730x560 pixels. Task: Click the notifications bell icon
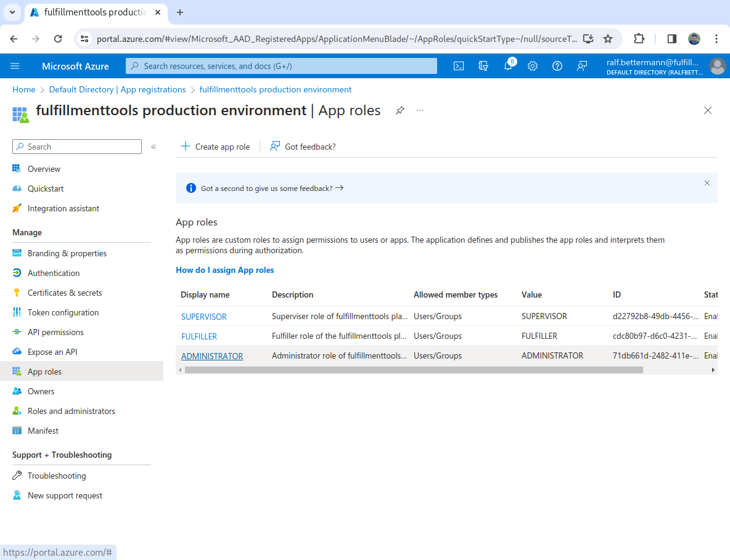pyautogui.click(x=508, y=66)
